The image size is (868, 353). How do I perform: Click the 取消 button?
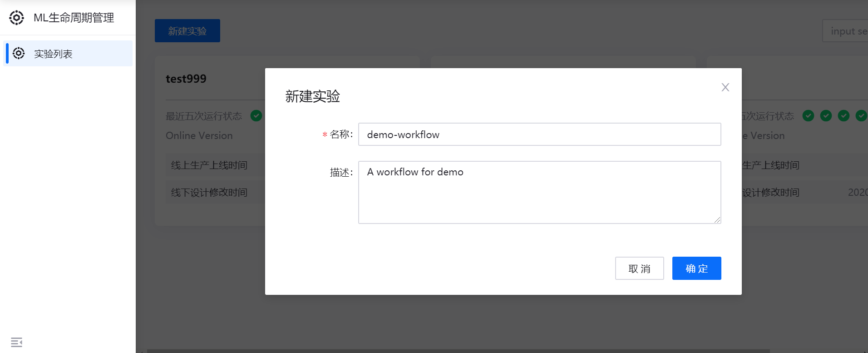pos(639,268)
